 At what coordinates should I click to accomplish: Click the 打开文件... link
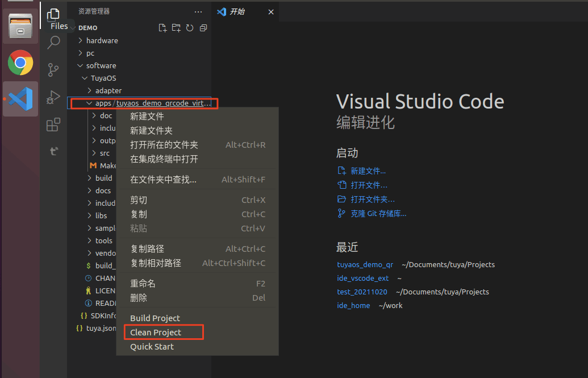click(369, 185)
